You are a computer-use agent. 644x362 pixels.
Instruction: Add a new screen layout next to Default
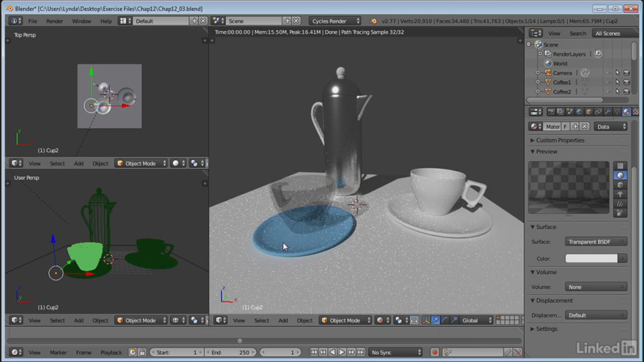coord(194,21)
